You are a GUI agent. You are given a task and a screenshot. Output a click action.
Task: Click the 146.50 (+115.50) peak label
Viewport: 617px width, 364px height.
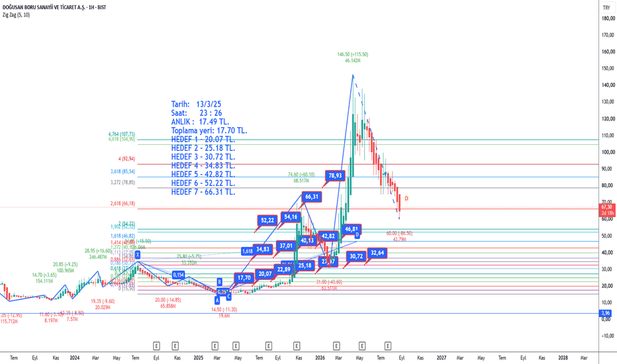pyautogui.click(x=353, y=55)
